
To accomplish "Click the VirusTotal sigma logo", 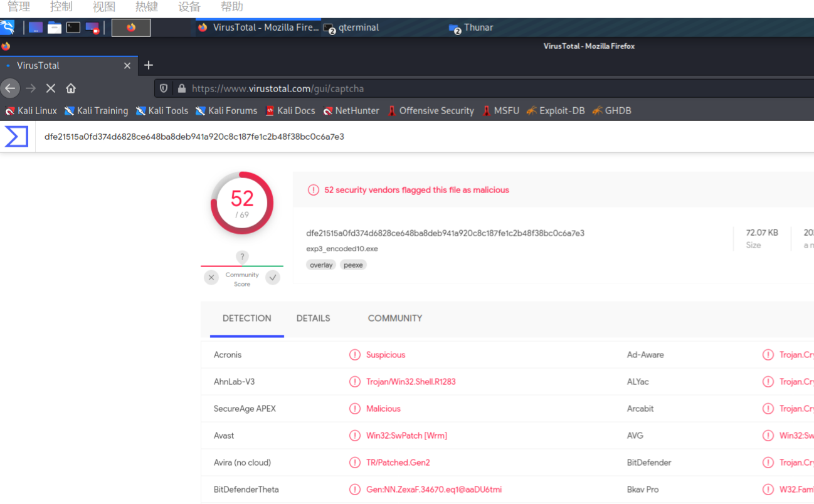I will coord(16,137).
